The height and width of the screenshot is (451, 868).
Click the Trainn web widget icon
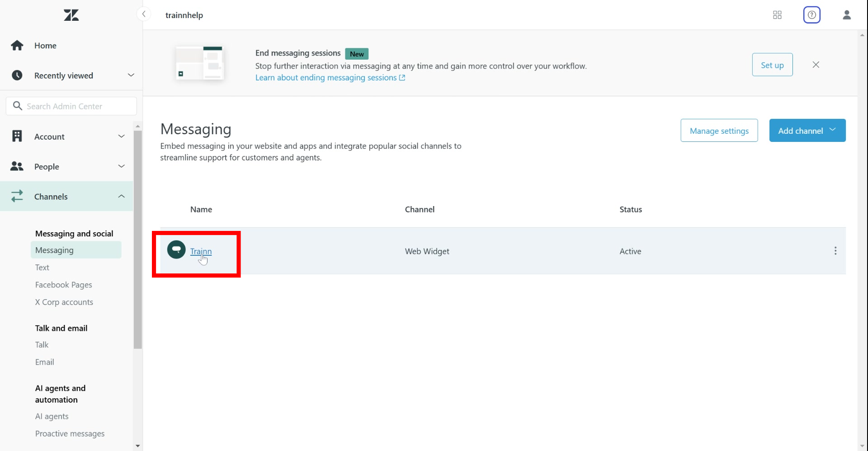click(x=176, y=250)
